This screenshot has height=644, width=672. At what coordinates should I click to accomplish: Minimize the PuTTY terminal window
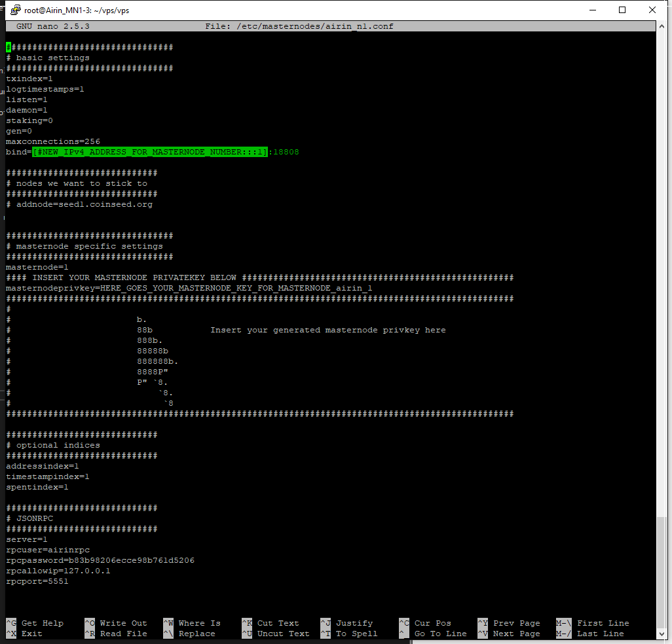[x=593, y=10]
